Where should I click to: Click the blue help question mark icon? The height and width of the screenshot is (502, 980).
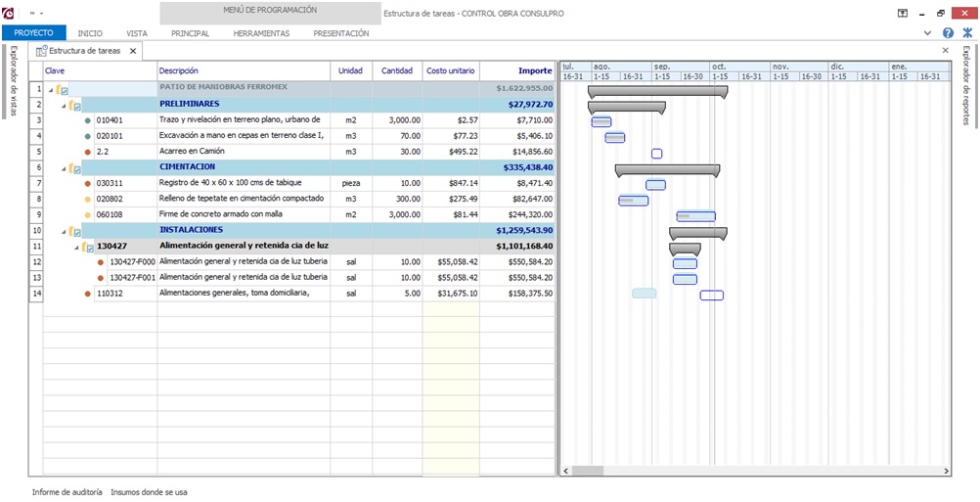947,33
